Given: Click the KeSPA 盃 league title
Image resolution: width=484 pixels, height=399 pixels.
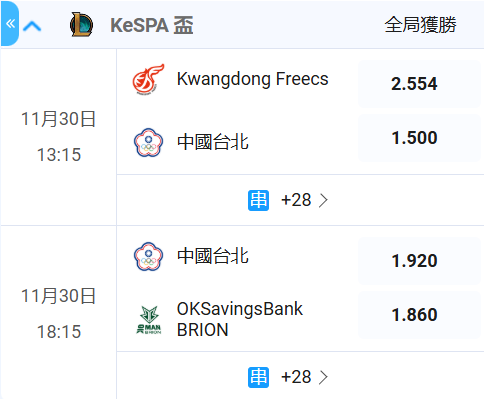Looking at the screenshot, I should [x=152, y=25].
